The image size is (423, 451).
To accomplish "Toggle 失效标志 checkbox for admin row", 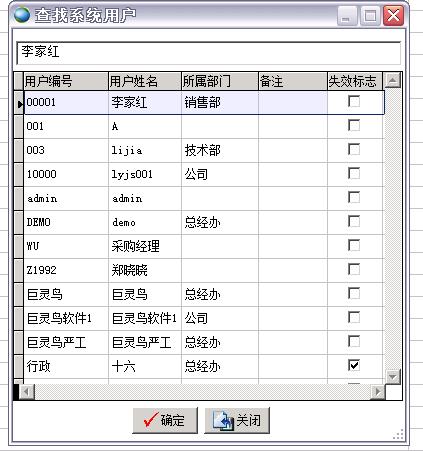I will [x=354, y=197].
